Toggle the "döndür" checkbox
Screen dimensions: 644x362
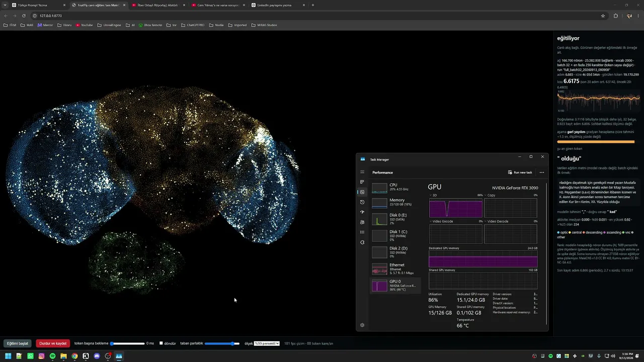pyautogui.click(x=161, y=343)
